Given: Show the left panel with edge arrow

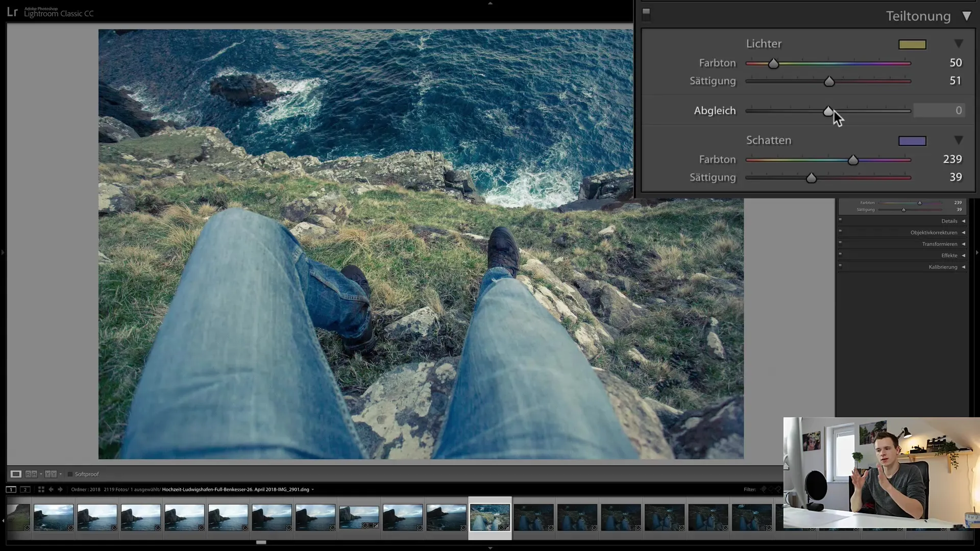Looking at the screenshot, I should pos(3,252).
